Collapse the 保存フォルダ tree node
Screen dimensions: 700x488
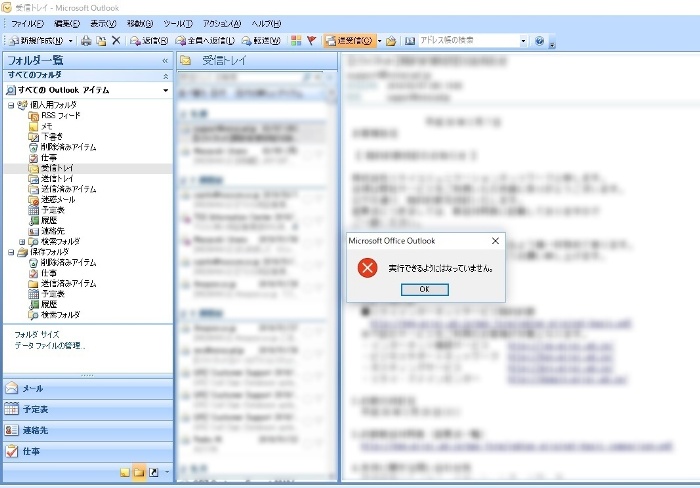pyautogui.click(x=11, y=252)
